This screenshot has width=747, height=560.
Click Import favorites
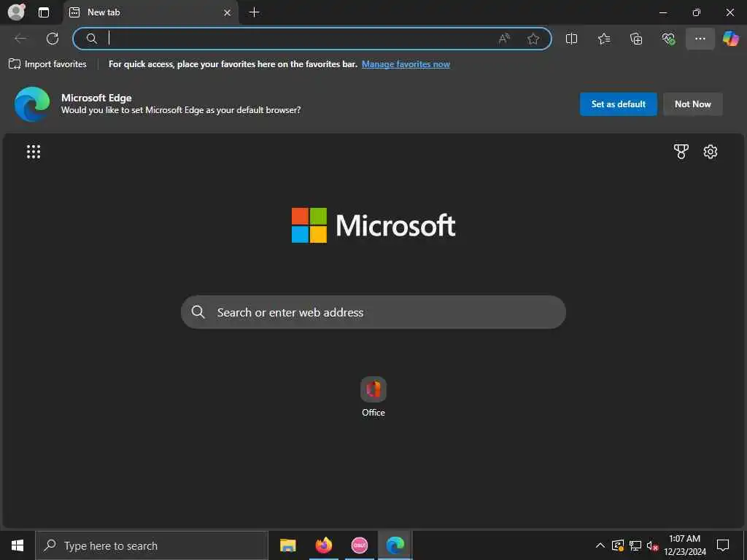tap(47, 64)
